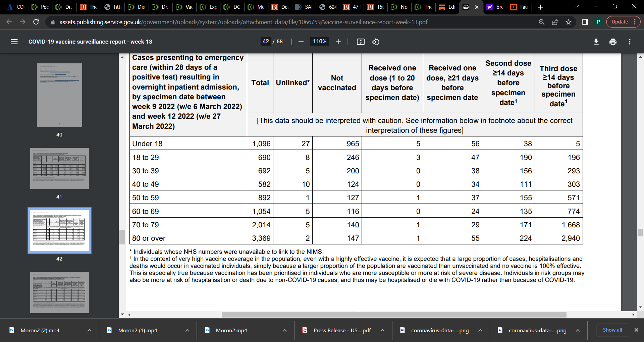The height and width of the screenshot is (342, 644).
Task: Open the Moron2.mp4 download
Action: pos(231,330)
